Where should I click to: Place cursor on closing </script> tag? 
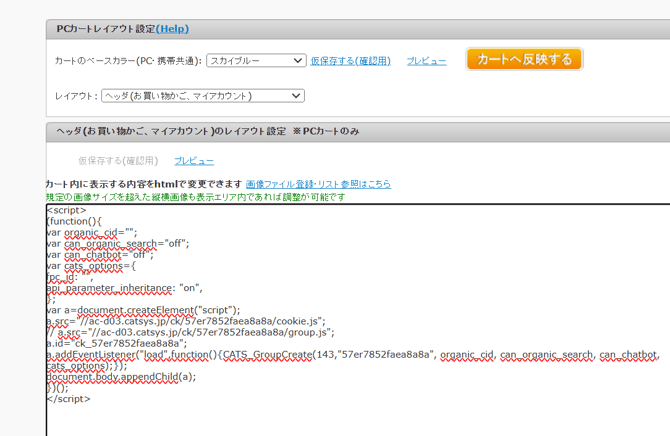[x=68, y=399]
